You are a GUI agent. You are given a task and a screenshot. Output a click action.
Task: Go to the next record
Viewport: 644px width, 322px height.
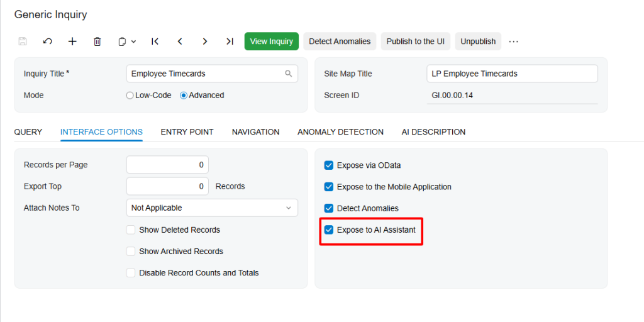205,42
